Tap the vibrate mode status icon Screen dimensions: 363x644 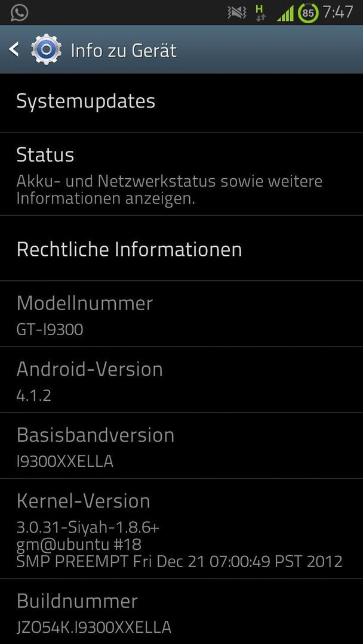(237, 13)
